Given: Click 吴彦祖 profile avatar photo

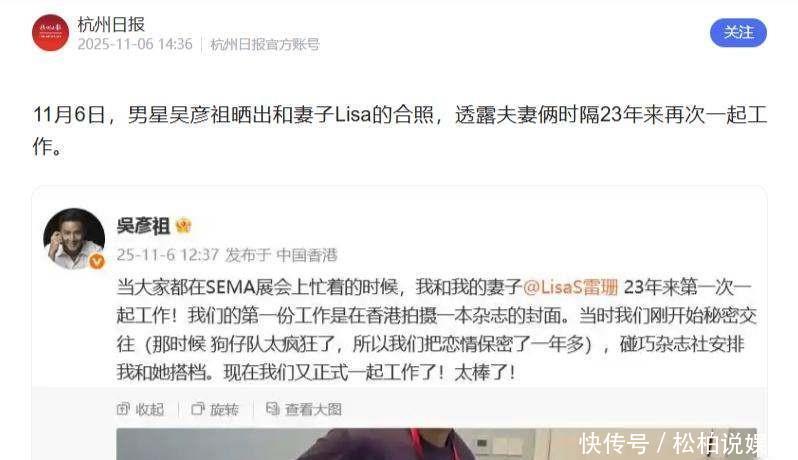Looking at the screenshot, I should click(x=74, y=238).
